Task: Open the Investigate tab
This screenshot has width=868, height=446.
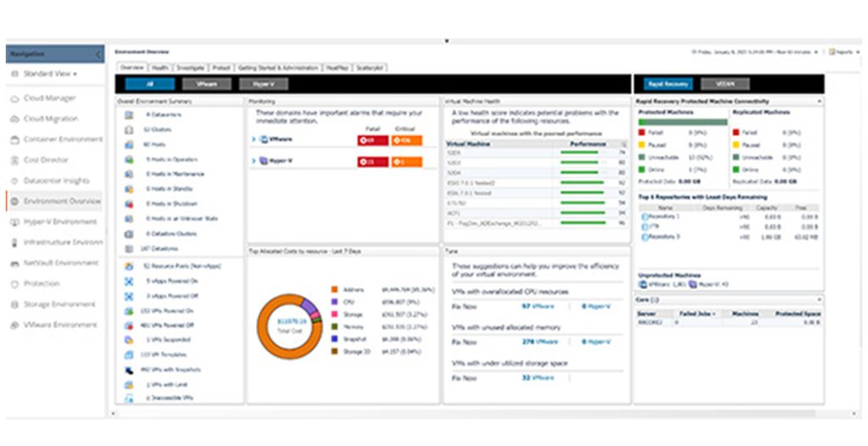Action: coord(191,68)
